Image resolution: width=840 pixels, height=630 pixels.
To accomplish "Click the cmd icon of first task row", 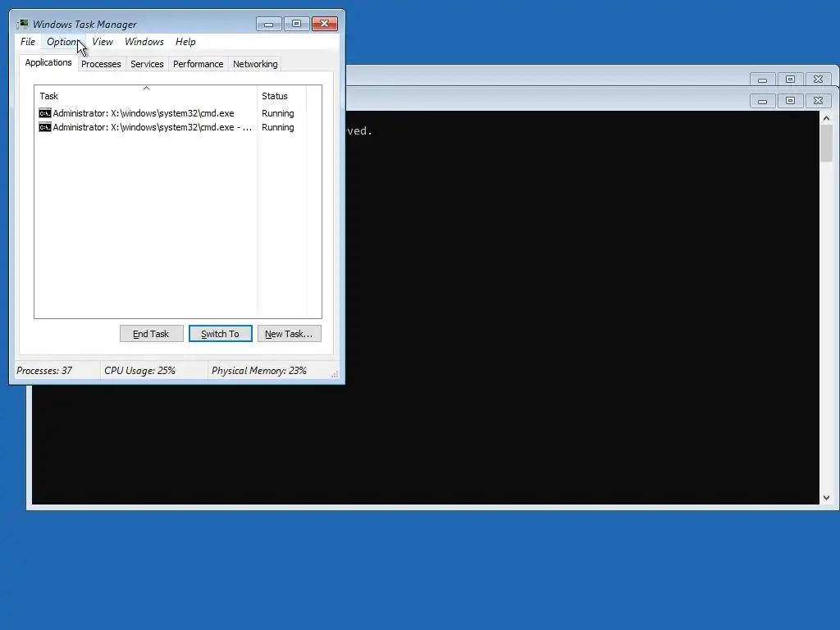I will (x=45, y=113).
